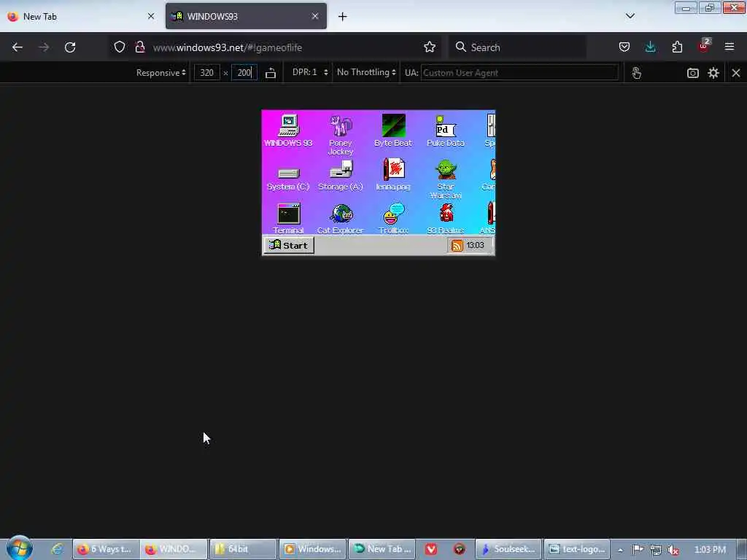Open Soulseek taskbar item
Viewport: 747px width, 560px height.
508,549
